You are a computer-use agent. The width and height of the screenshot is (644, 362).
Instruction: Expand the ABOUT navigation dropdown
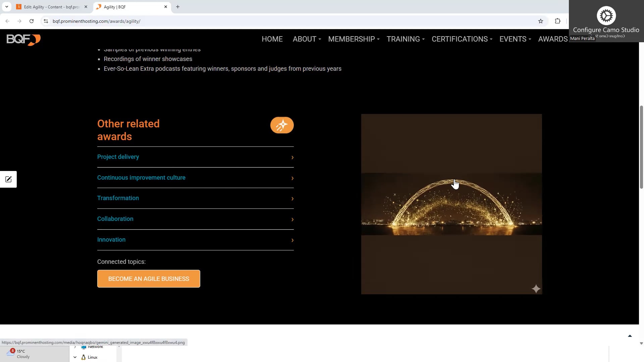pos(307,39)
